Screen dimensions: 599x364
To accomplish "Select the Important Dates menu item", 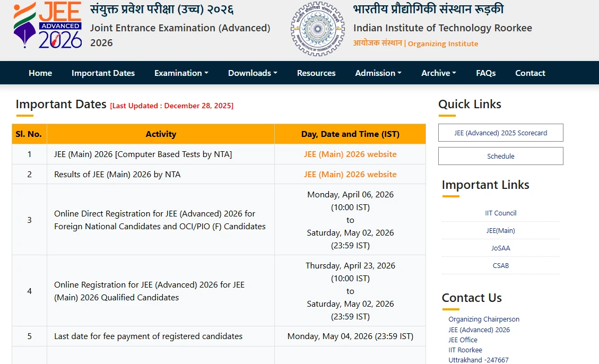I will coord(103,73).
